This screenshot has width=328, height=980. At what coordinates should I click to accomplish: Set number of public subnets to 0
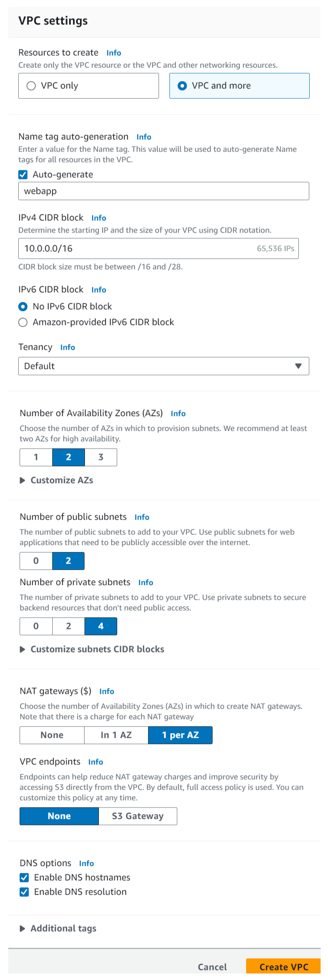point(36,561)
